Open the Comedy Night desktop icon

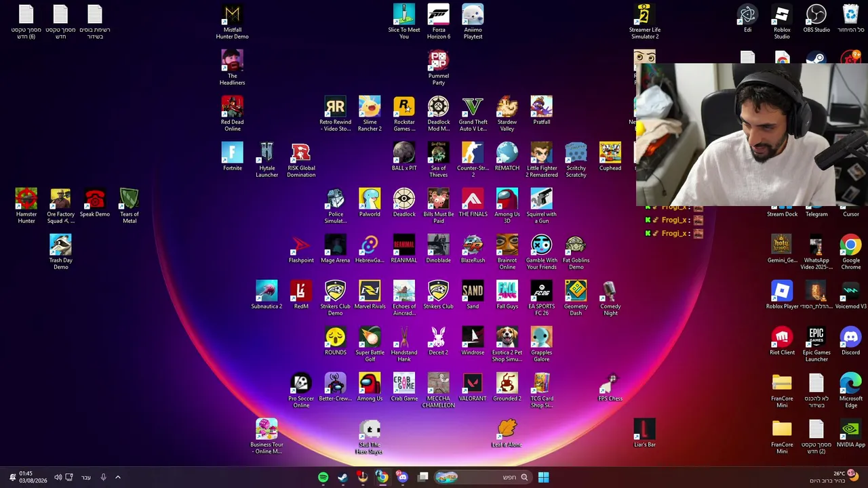pos(610,299)
